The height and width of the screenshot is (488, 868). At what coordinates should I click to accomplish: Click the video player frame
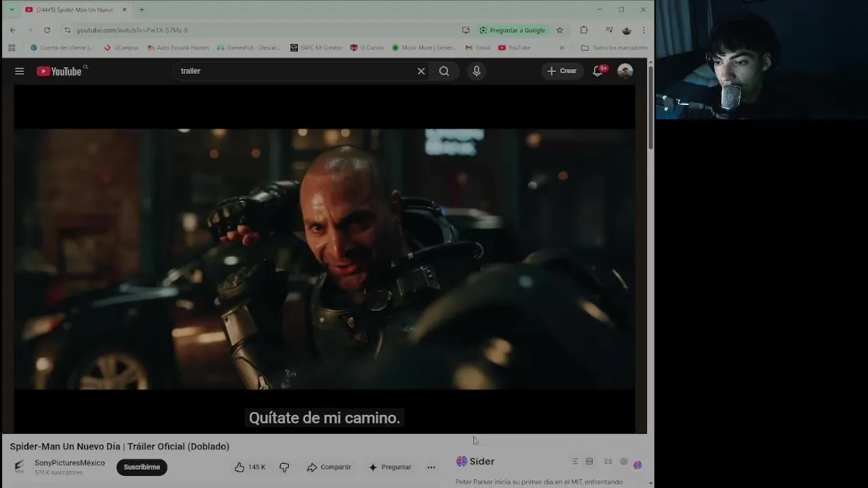point(325,259)
